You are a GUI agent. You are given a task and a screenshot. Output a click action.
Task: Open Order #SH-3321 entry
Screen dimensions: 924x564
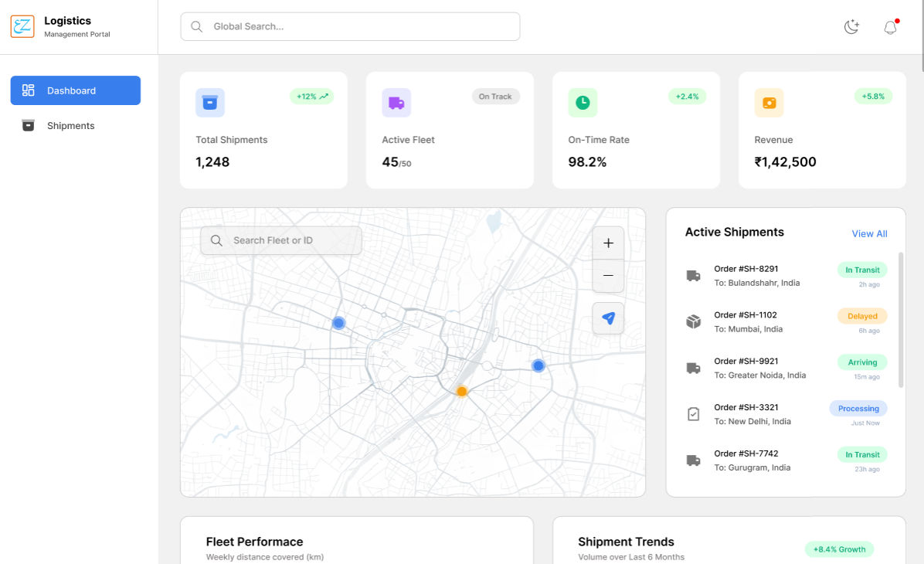pos(786,414)
